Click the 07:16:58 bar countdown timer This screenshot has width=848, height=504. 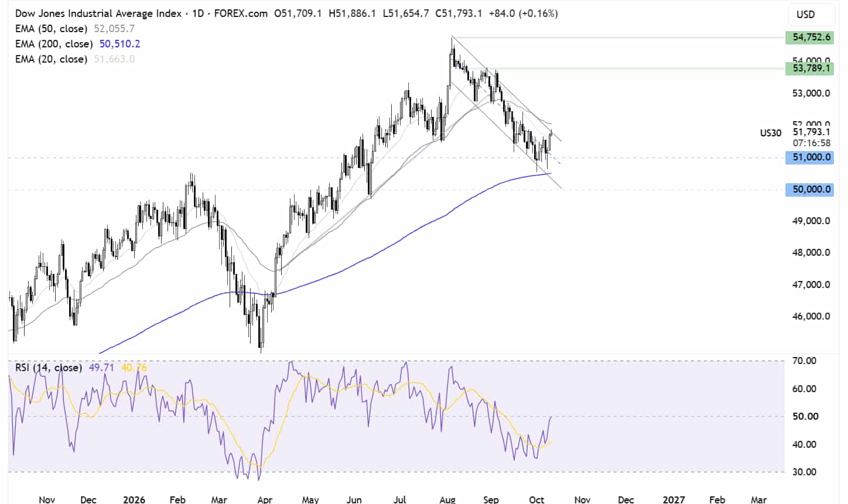[x=812, y=143]
